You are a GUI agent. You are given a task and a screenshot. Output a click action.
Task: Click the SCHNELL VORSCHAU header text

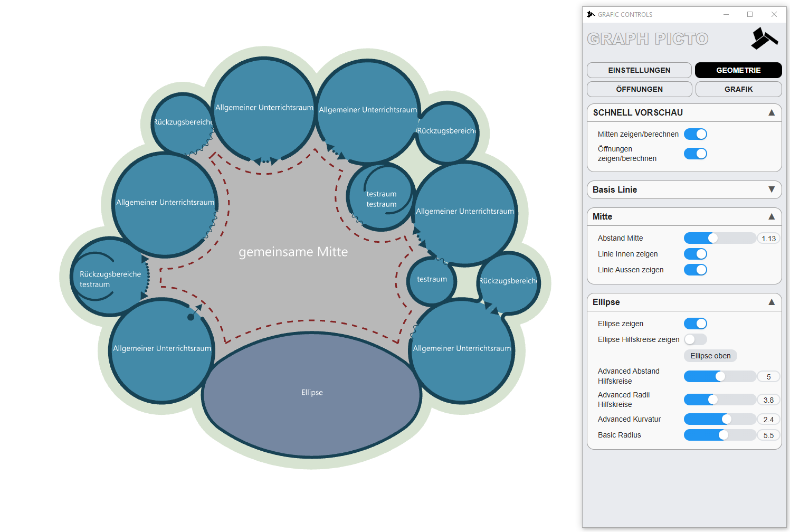tap(637, 112)
